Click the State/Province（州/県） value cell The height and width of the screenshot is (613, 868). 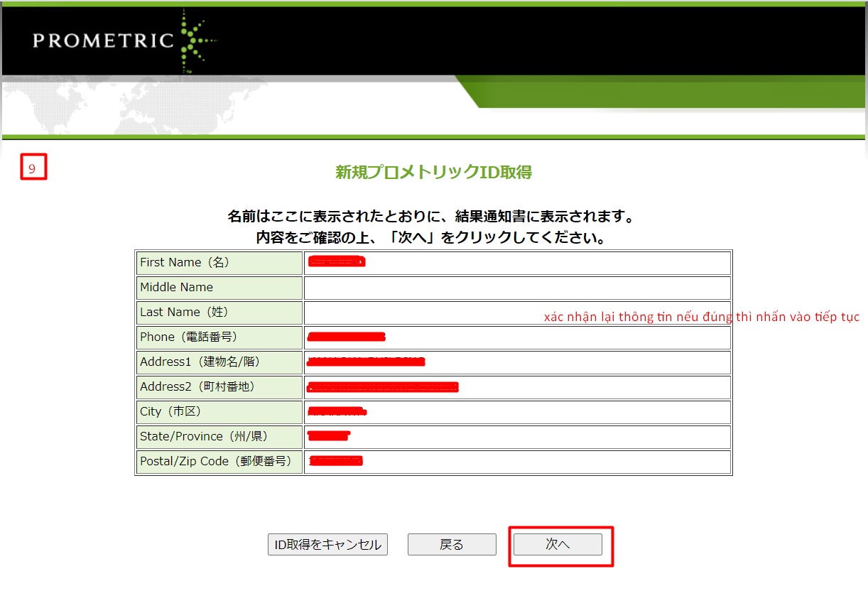tap(517, 437)
